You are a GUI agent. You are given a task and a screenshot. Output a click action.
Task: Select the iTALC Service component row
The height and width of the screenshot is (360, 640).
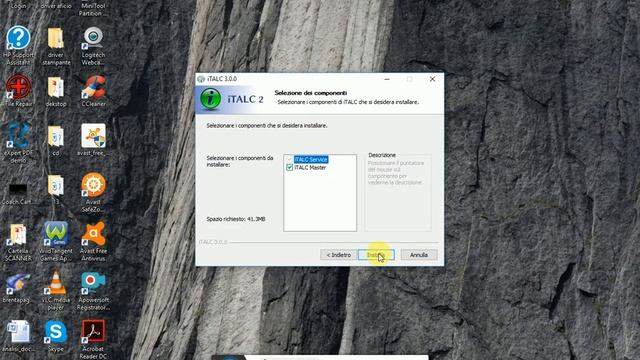pos(311,159)
